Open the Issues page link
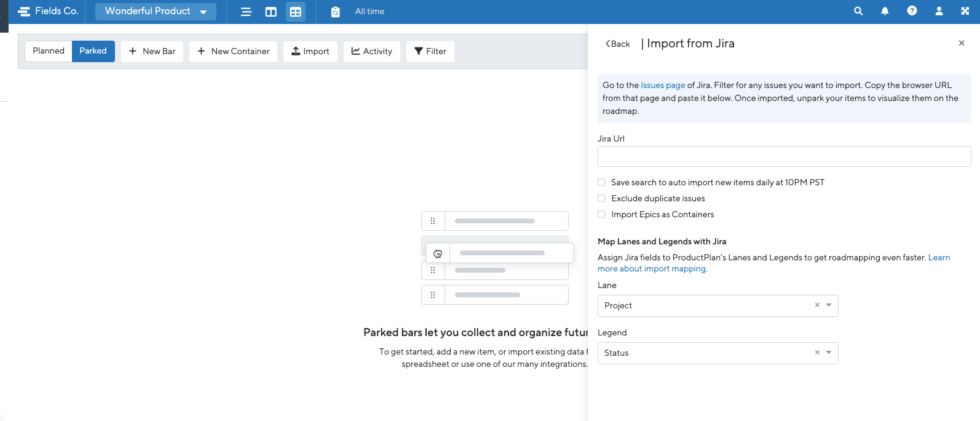The height and width of the screenshot is (421, 980). click(663, 86)
